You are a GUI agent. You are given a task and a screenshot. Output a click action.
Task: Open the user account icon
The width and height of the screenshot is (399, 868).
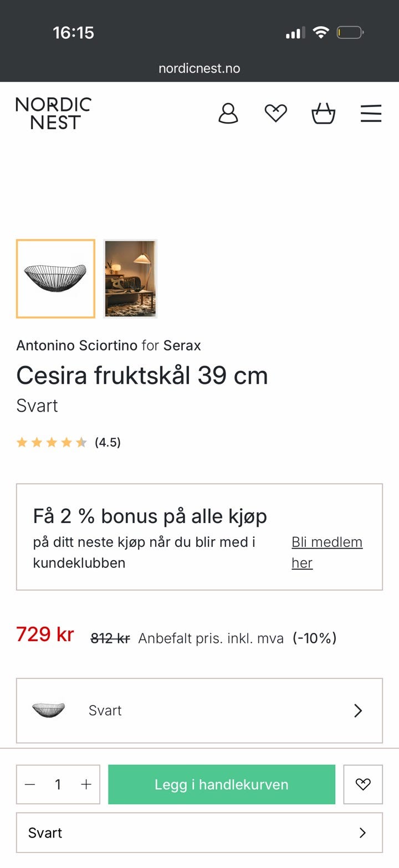[x=228, y=113]
